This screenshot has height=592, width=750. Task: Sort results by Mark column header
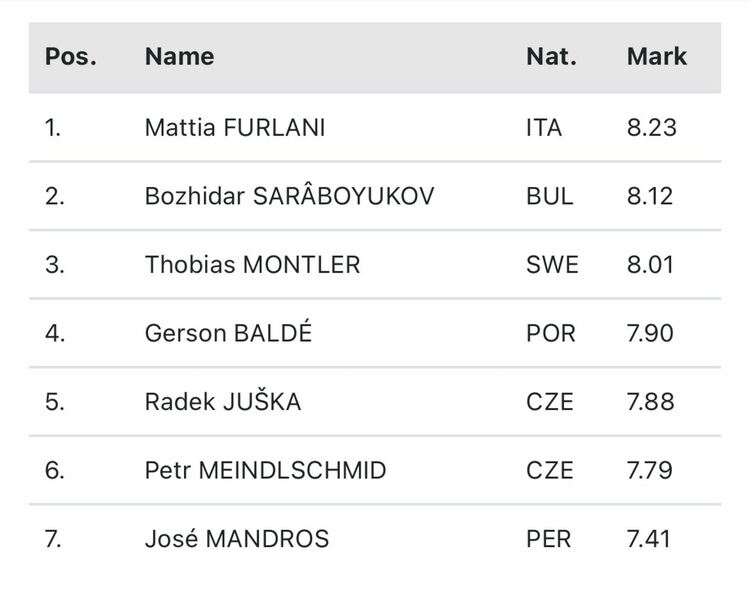[x=657, y=56]
